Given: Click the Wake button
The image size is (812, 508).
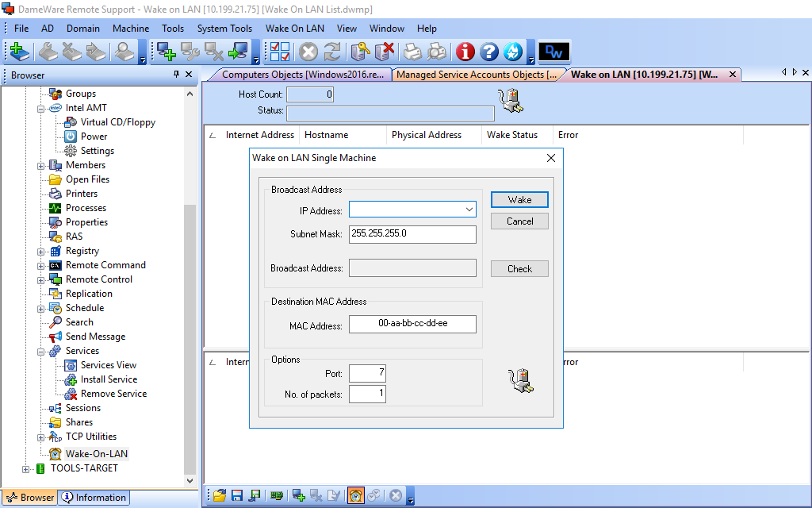Looking at the screenshot, I should [x=519, y=199].
